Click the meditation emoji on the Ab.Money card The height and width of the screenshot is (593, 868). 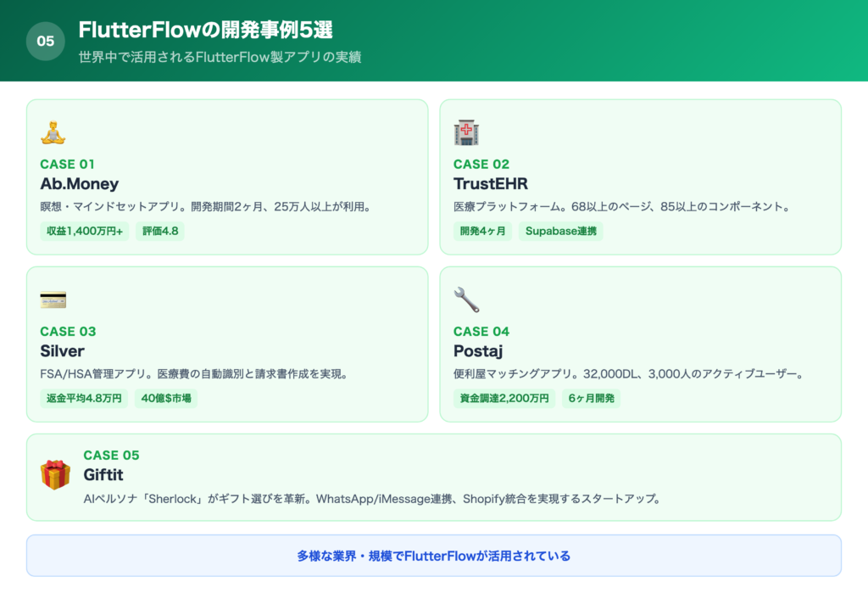pyautogui.click(x=51, y=133)
